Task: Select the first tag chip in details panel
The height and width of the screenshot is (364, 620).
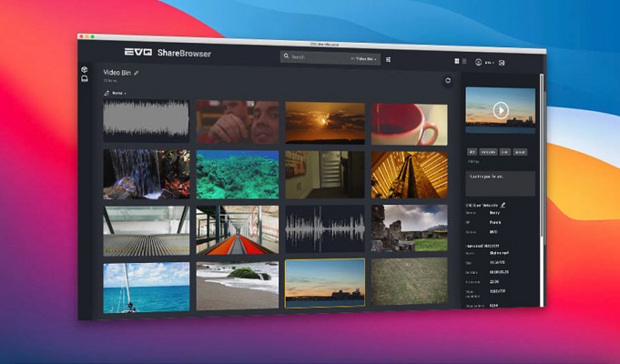Action: 472,152
